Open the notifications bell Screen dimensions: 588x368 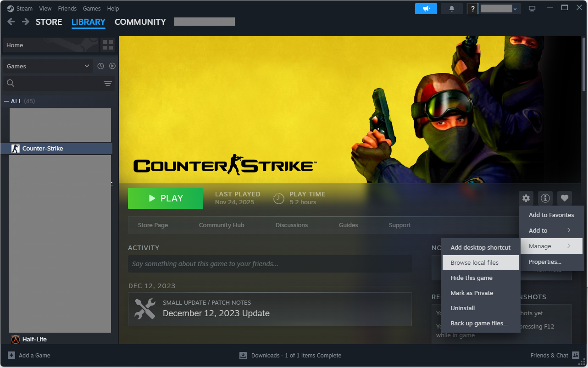(x=452, y=9)
